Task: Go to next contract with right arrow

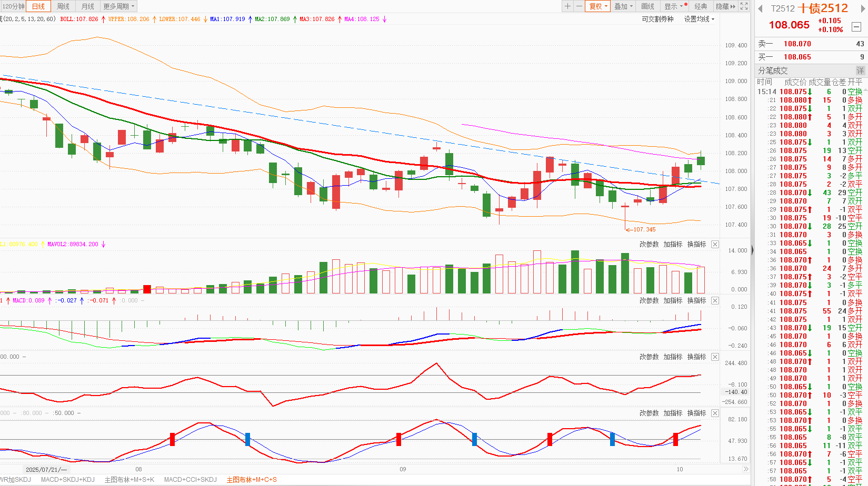Action: point(863,9)
